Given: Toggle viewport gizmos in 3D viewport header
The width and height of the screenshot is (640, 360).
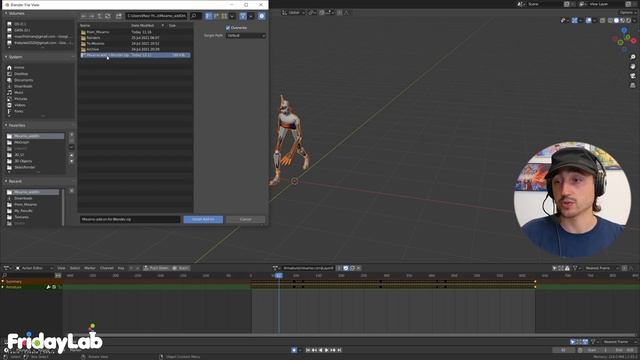Looking at the screenshot, I should pos(574,20).
